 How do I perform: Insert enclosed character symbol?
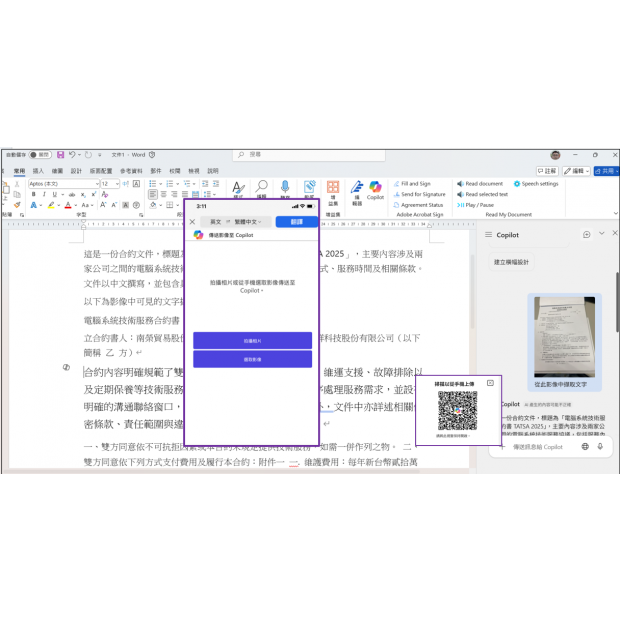pos(136,205)
